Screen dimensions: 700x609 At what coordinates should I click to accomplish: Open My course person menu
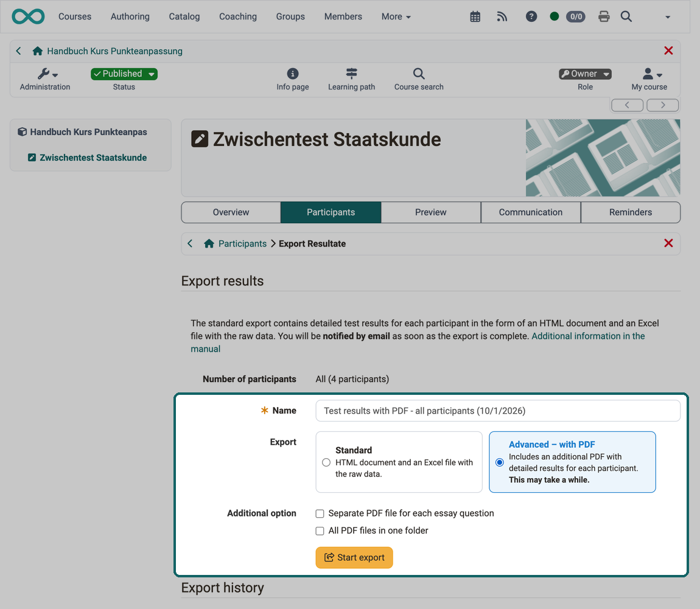[649, 80]
